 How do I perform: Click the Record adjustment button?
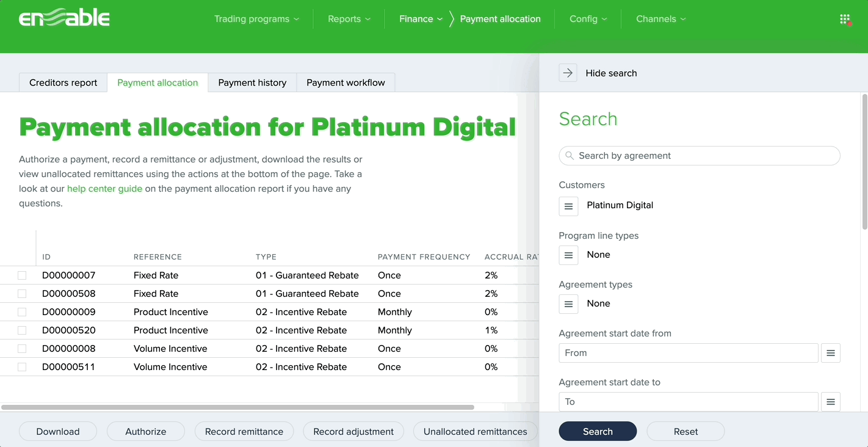coord(353,431)
